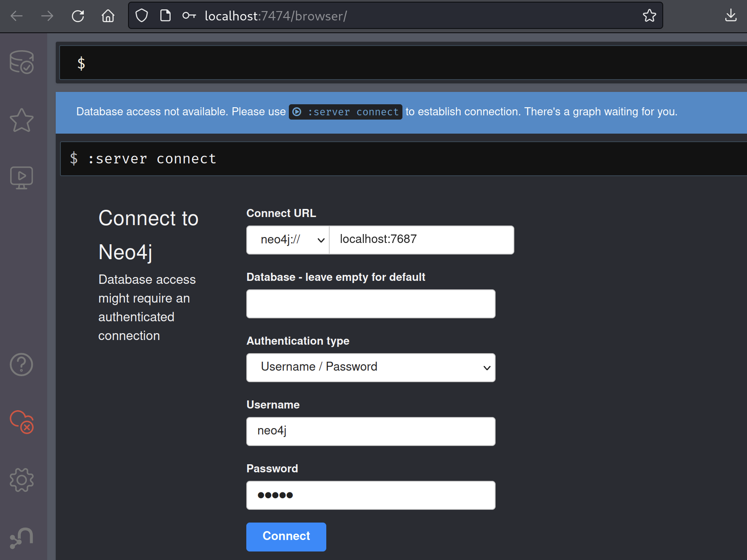
Task: Go to the browser home page
Action: [108, 16]
